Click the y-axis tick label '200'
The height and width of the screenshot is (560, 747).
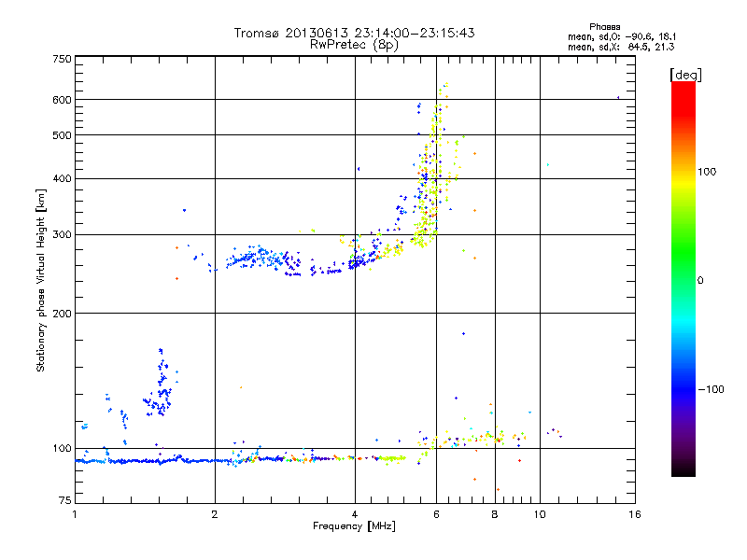point(63,314)
